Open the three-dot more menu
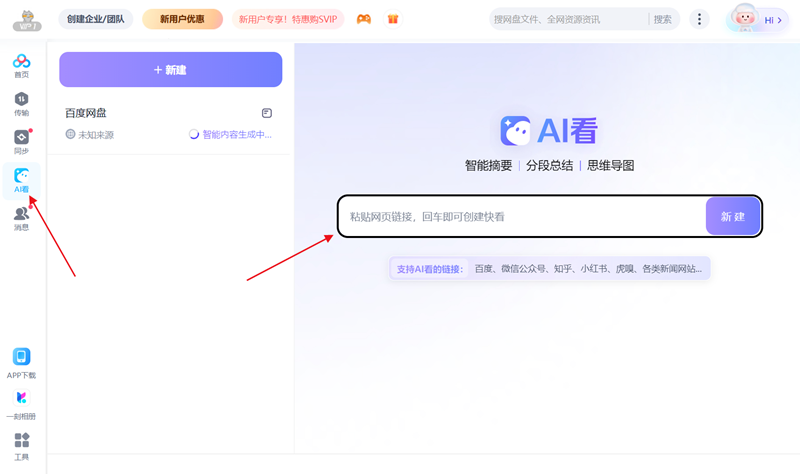The width and height of the screenshot is (800, 474). tap(699, 19)
